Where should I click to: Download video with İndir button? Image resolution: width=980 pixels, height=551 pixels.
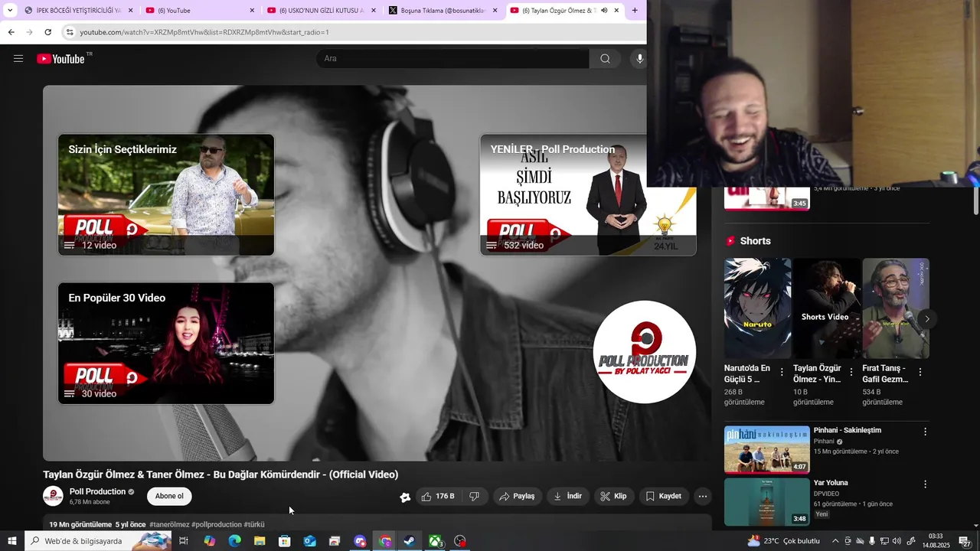coord(567,496)
